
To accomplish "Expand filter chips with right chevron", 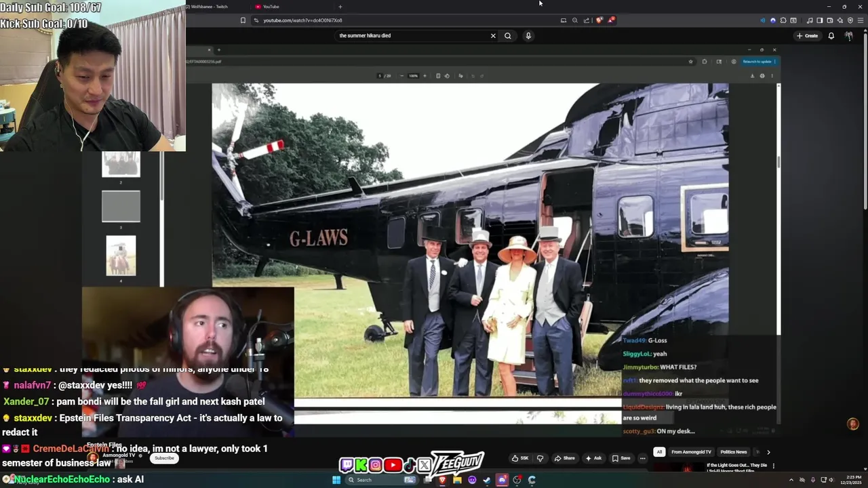I will [x=768, y=452].
